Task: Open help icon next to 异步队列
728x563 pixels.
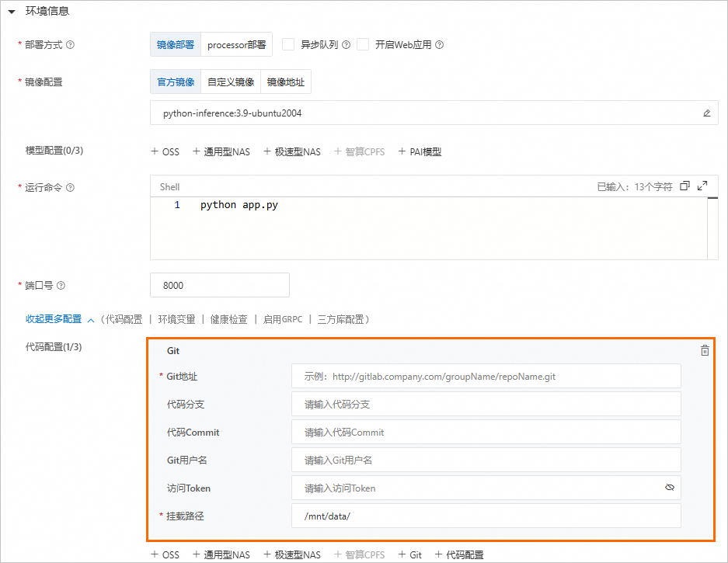Action: [x=346, y=45]
